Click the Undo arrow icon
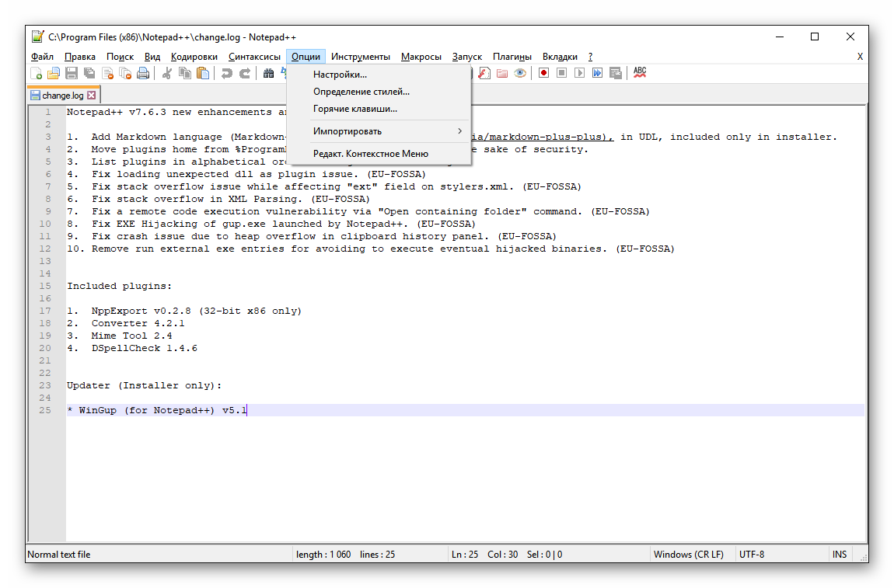 point(226,73)
